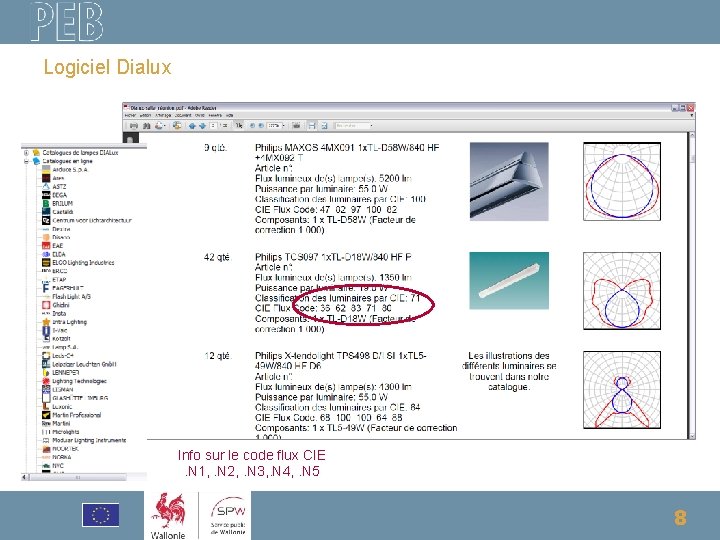720x540 pixels.
Task: Select LENNEPER catalogue entry
Action: click(66, 372)
